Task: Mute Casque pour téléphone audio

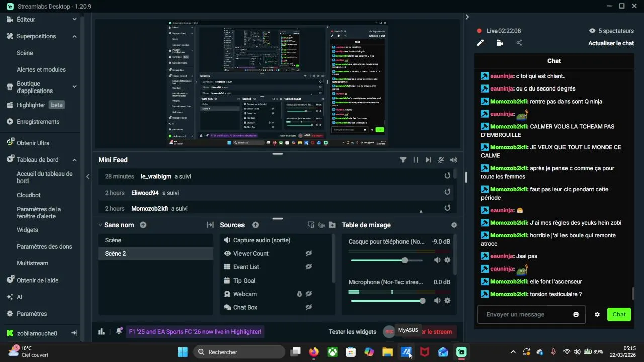Action: [437, 260]
